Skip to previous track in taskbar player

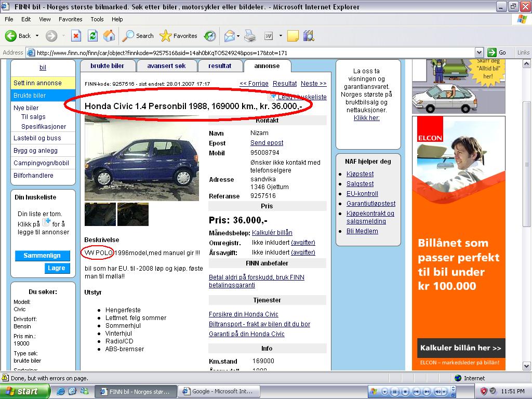(417, 391)
